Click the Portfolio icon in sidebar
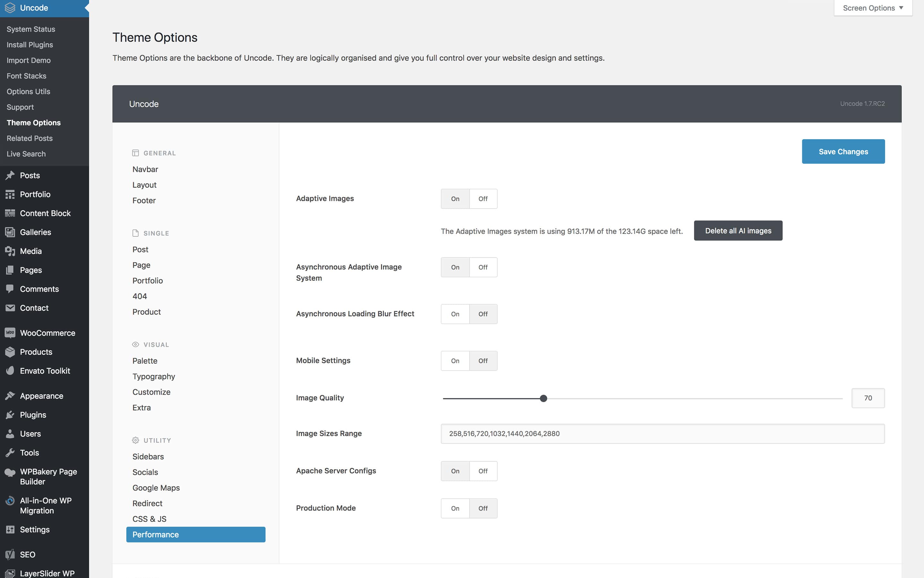Image resolution: width=924 pixels, height=578 pixels. coord(9,194)
